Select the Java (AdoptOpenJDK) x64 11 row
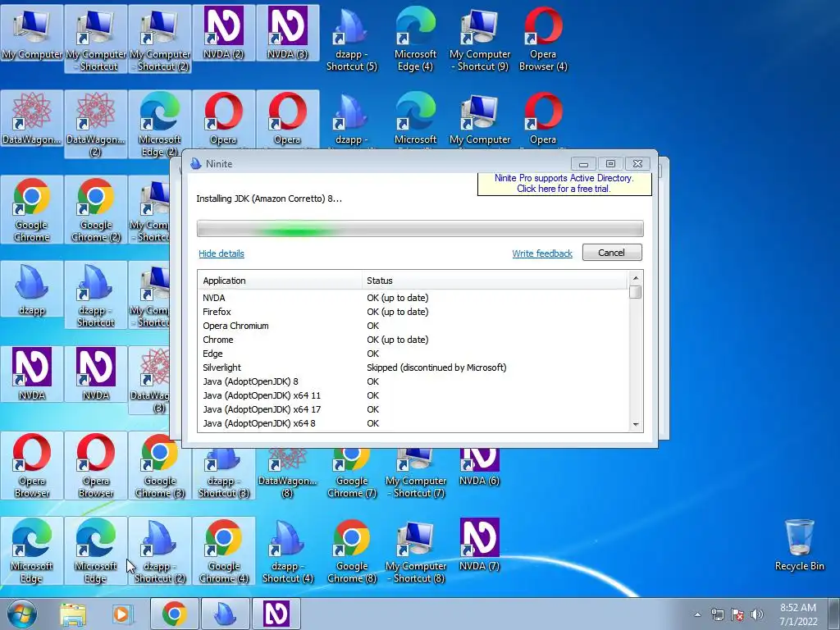This screenshot has height=630, width=840. (413, 395)
